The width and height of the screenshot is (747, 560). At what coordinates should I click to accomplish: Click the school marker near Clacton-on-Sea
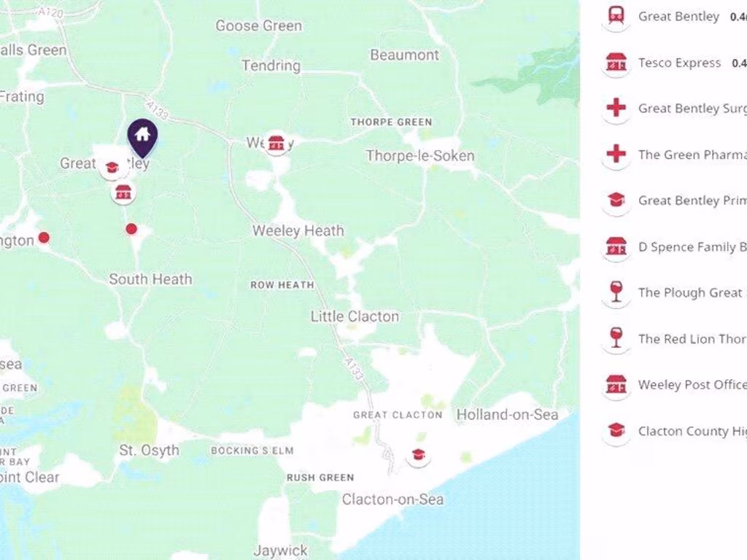pyautogui.click(x=418, y=455)
